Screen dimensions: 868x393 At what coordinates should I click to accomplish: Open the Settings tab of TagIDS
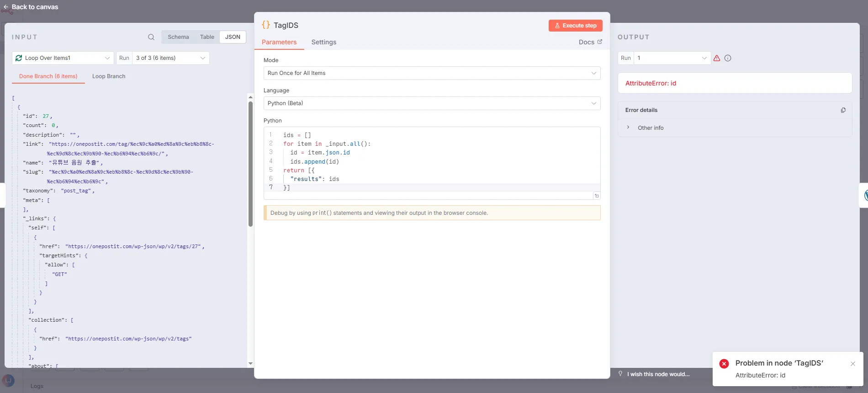(x=324, y=42)
